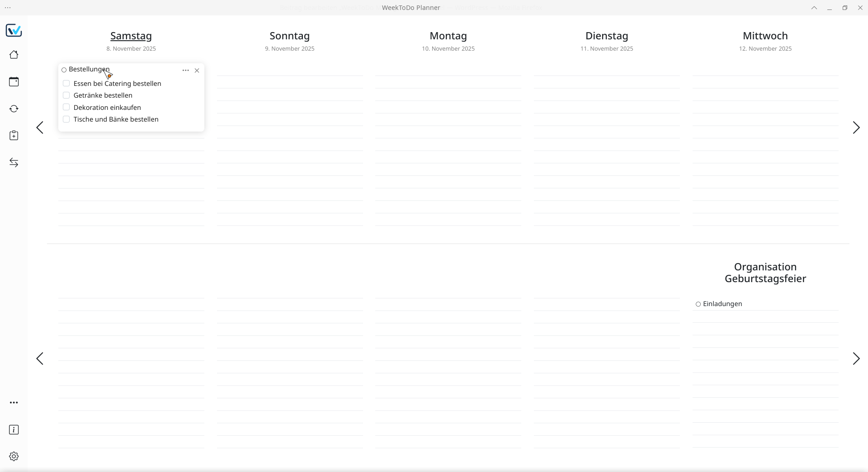The image size is (868, 472).
Task: Check 'Essen bei Catering bestellen' subtask
Action: pos(66,83)
